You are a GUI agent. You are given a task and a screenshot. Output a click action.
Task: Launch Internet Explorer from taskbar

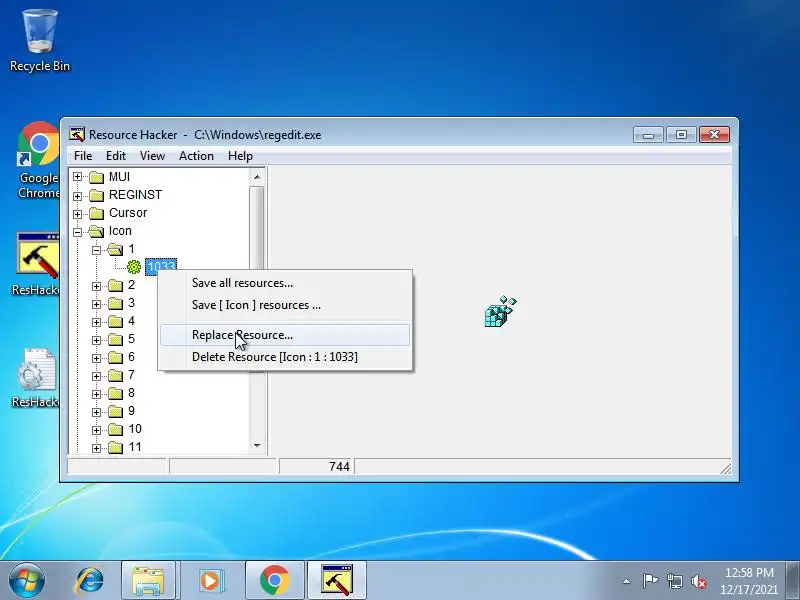[x=90, y=581]
